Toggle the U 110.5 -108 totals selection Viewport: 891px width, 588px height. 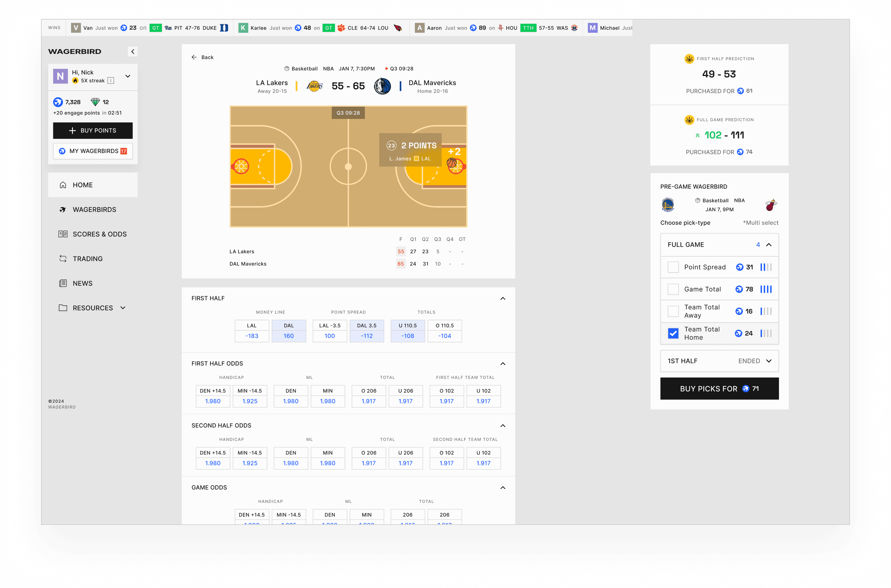click(408, 331)
